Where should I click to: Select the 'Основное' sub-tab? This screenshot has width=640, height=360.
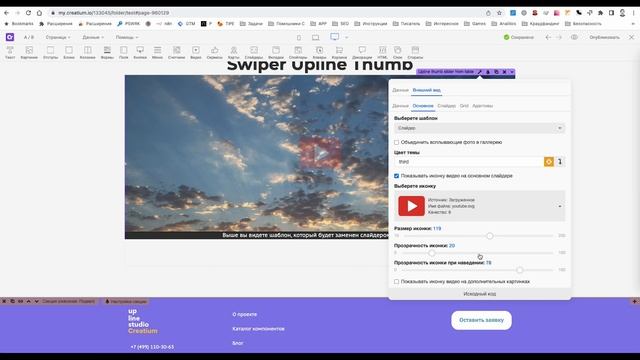click(423, 106)
